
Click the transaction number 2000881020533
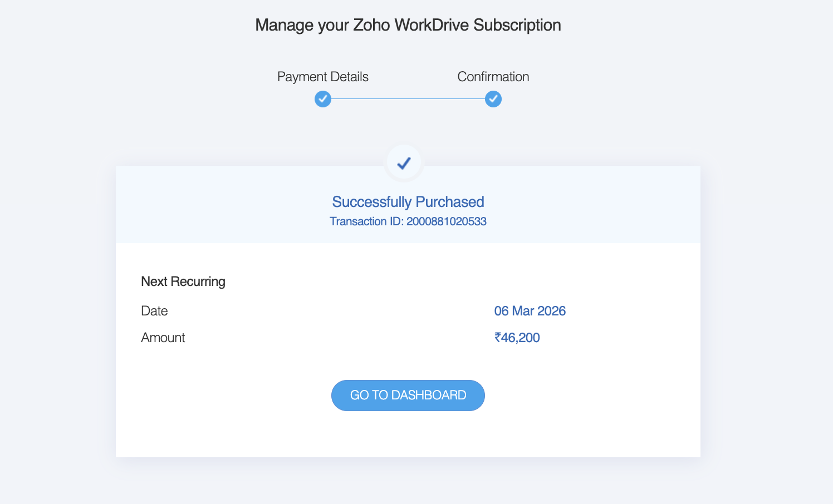click(447, 221)
